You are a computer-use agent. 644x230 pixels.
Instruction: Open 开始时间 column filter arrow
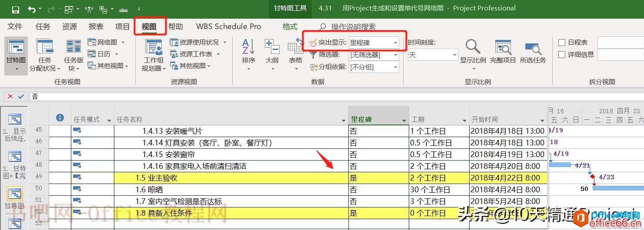pos(542,121)
